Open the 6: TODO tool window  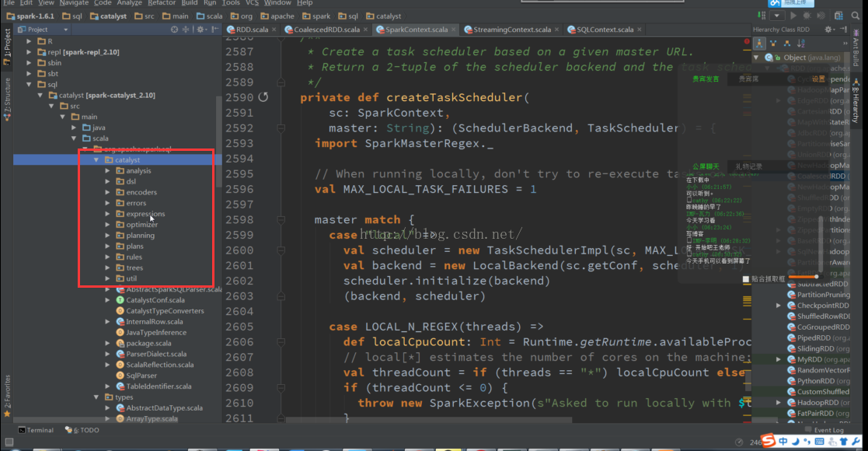pos(82,430)
